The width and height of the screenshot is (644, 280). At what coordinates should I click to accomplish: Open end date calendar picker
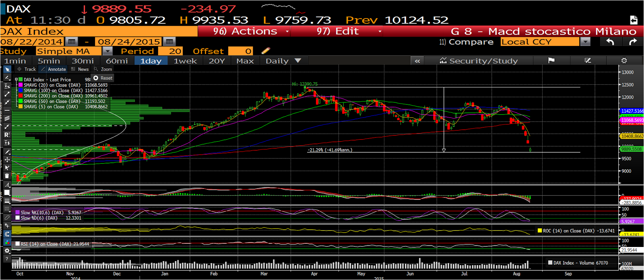(x=169, y=41)
